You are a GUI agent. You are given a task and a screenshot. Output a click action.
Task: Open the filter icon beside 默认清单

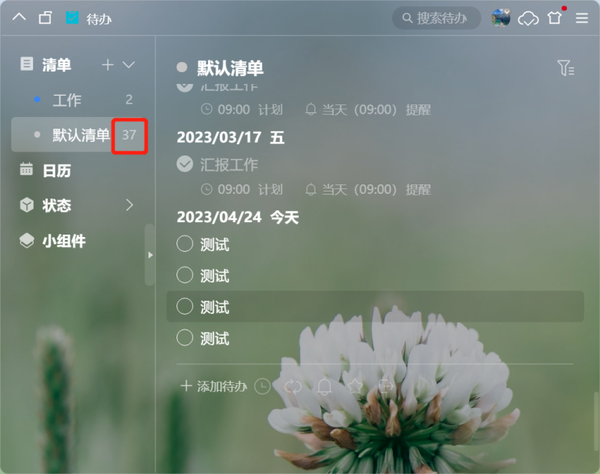(566, 68)
